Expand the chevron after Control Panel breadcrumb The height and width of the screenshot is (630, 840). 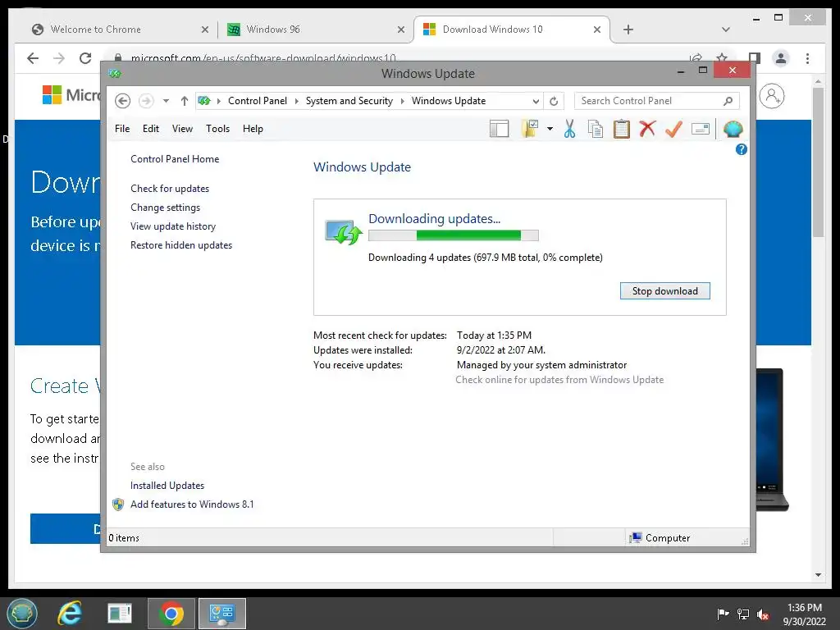[296, 101]
